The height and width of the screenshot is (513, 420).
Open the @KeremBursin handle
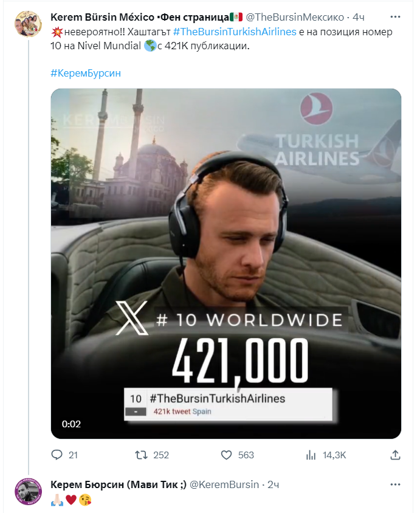point(224,484)
